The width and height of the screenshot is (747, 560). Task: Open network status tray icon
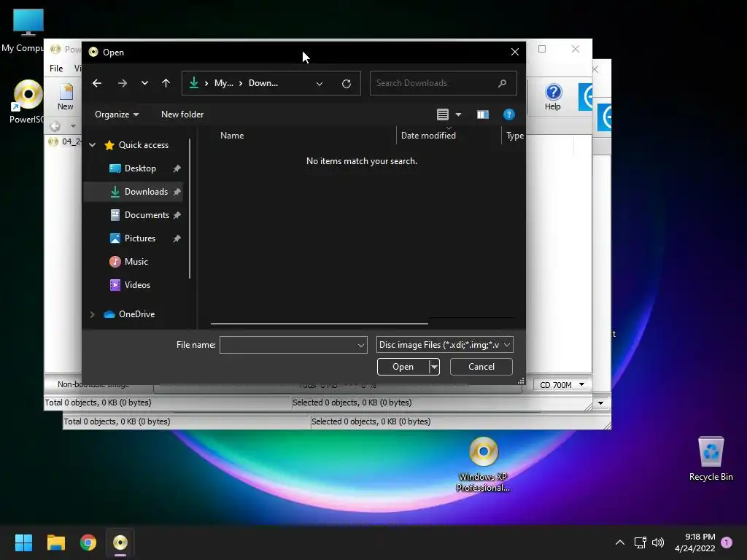640,542
